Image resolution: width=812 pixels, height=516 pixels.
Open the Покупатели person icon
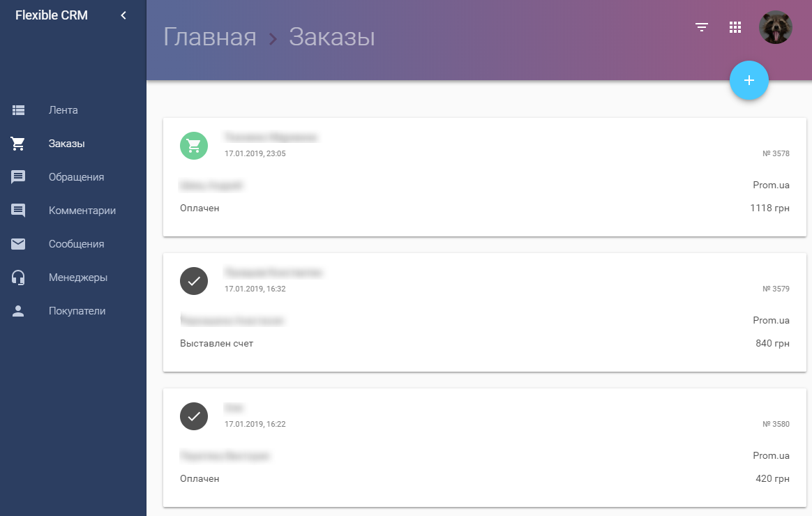[x=18, y=310]
